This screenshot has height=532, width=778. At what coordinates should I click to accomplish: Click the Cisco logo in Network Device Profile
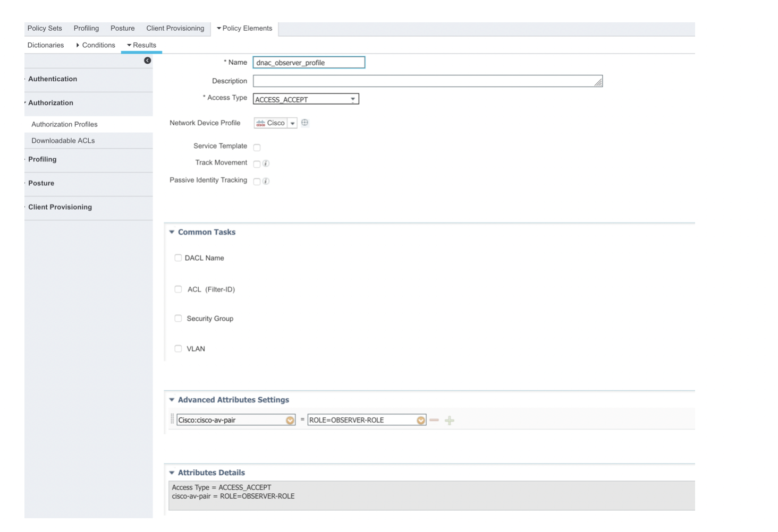261,123
